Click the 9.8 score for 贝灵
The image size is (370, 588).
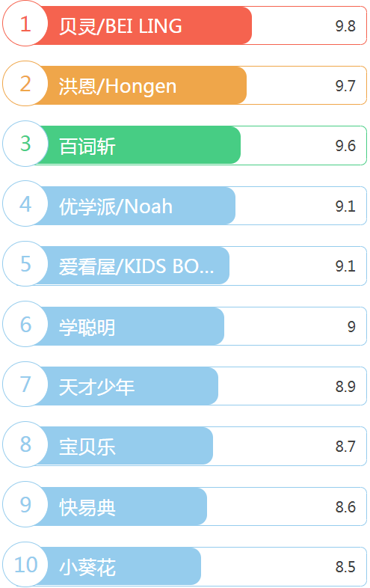point(345,26)
